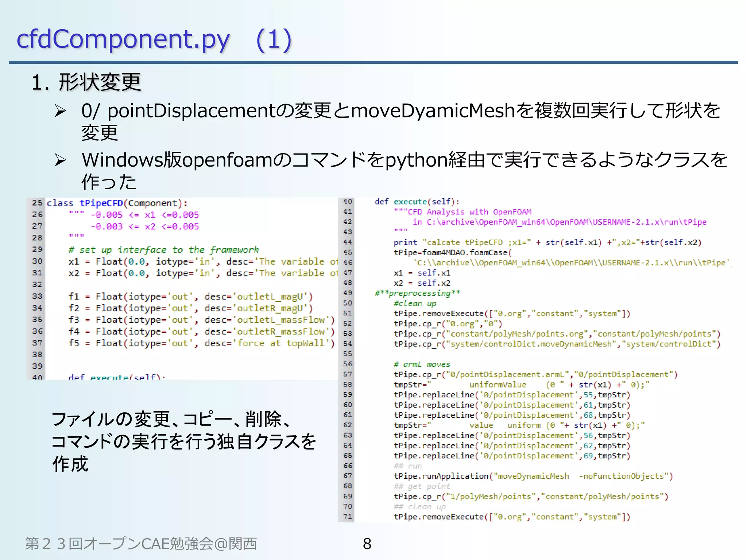Image resolution: width=747 pixels, height=560 pixels.
Task: Click line 'tPipe.cp_r("0.org","0")'
Action: (448, 324)
